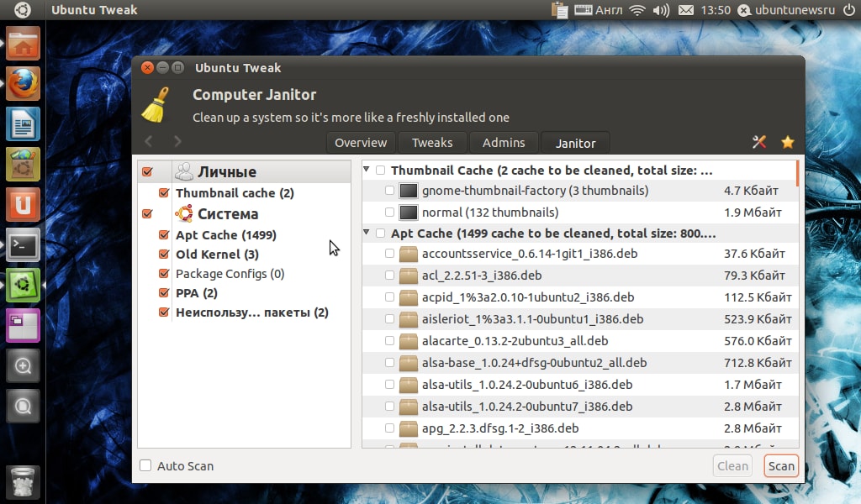Uncheck Apt Cache (1499) checkbox
The width and height of the screenshot is (861, 504).
coord(164,234)
